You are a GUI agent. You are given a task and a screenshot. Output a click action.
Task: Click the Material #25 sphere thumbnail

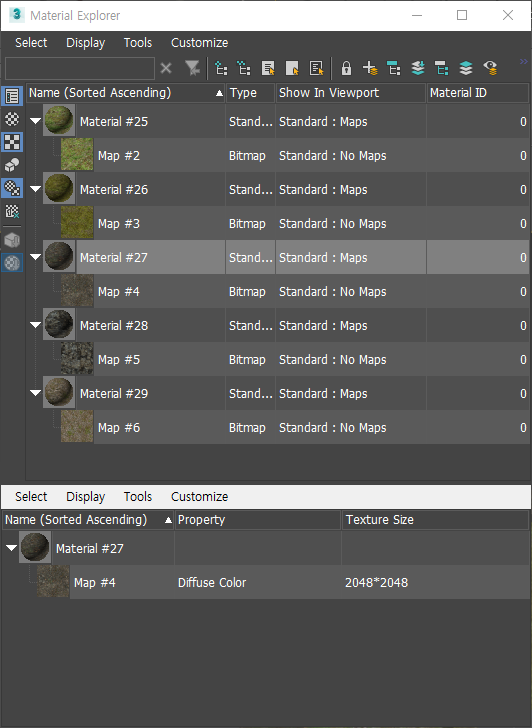click(59, 120)
